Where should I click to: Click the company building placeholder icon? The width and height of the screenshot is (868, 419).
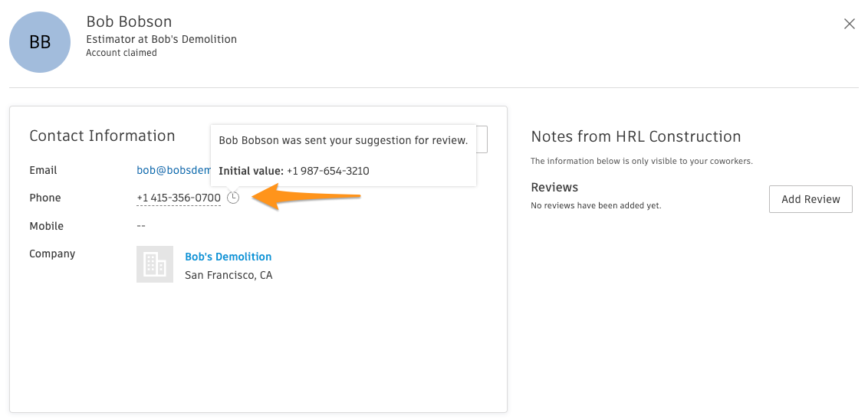[155, 264]
